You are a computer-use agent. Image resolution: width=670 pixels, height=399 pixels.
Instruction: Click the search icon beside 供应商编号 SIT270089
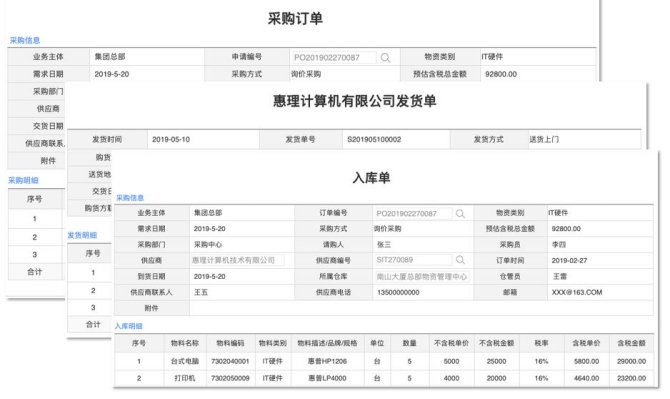point(460,260)
